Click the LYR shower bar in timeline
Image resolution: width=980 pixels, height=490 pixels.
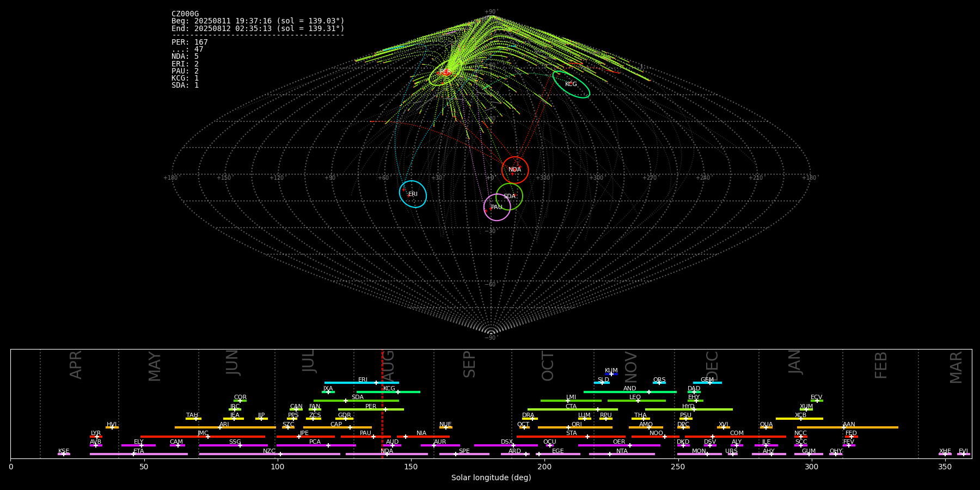96,437
